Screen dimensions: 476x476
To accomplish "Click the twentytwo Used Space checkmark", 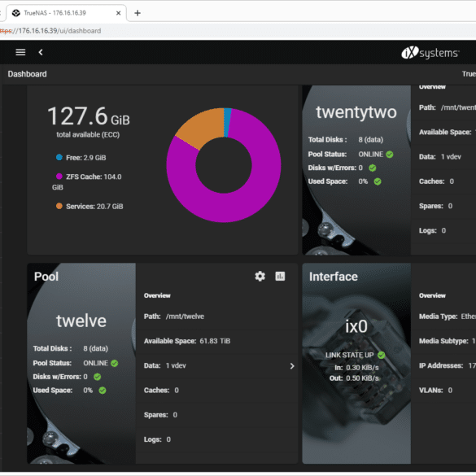I will pyautogui.click(x=378, y=181).
